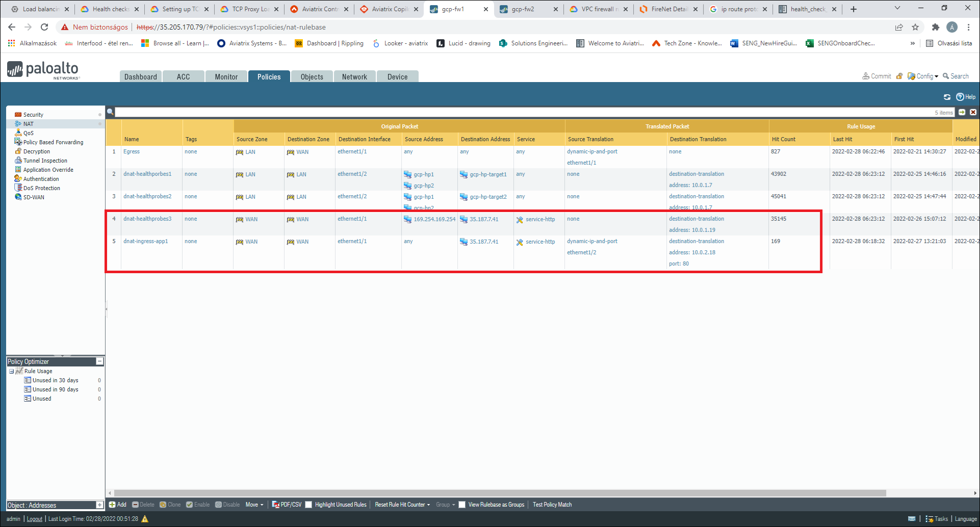Image resolution: width=980 pixels, height=527 pixels.
Task: Open the Move dropdown menu
Action: [x=254, y=504]
